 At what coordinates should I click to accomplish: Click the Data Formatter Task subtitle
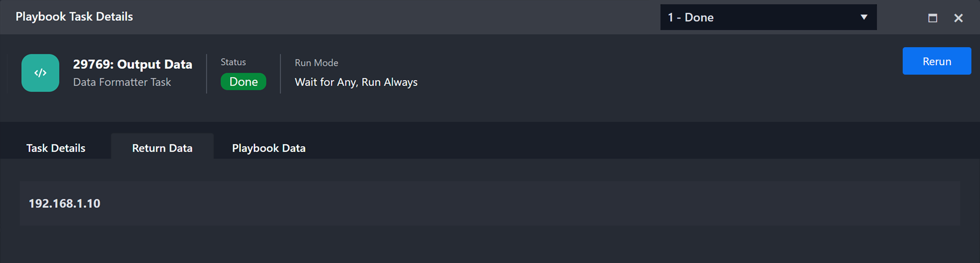click(122, 82)
